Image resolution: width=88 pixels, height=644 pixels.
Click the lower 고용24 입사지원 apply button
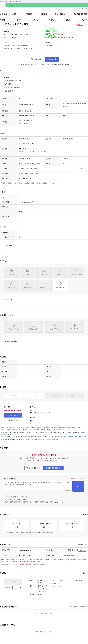13,415
